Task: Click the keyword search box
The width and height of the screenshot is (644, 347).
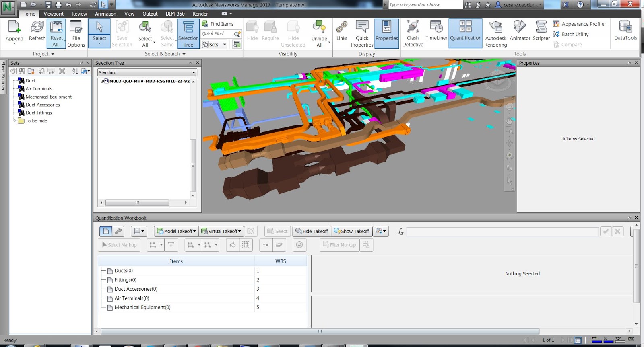Action: pos(425,5)
